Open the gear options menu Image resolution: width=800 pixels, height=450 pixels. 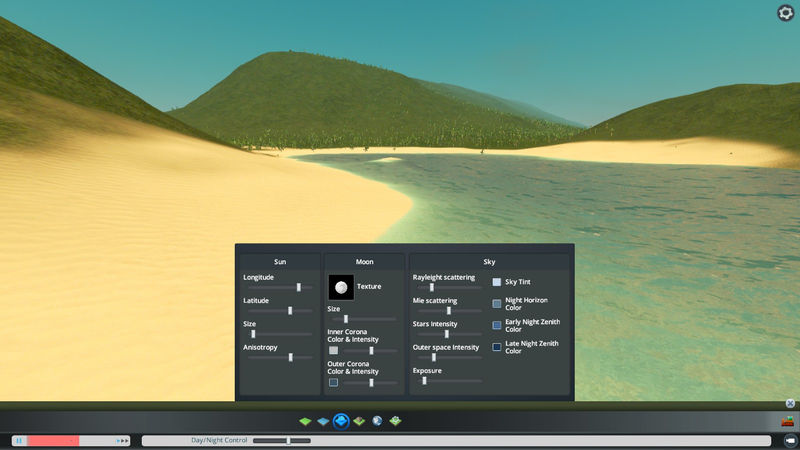pyautogui.click(x=785, y=13)
